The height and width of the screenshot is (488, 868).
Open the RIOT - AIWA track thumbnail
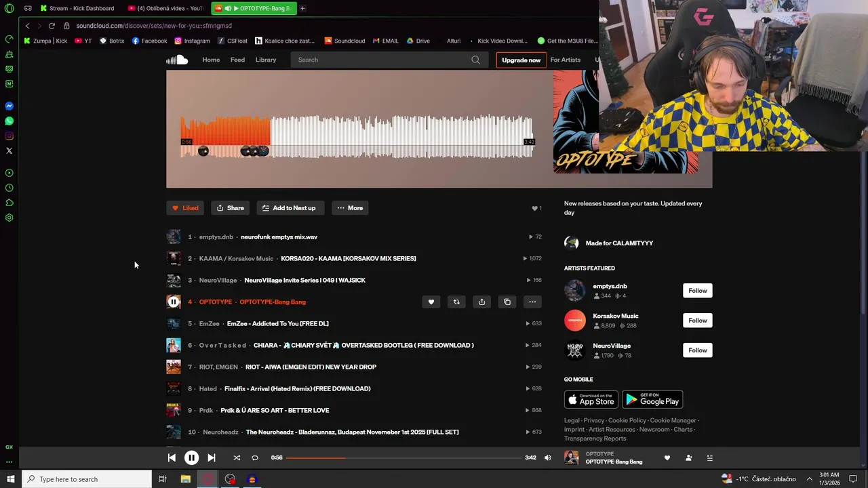click(x=174, y=367)
